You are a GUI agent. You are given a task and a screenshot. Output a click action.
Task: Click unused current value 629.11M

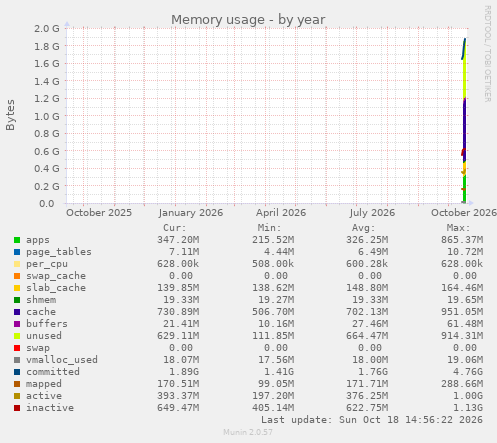click(x=178, y=336)
